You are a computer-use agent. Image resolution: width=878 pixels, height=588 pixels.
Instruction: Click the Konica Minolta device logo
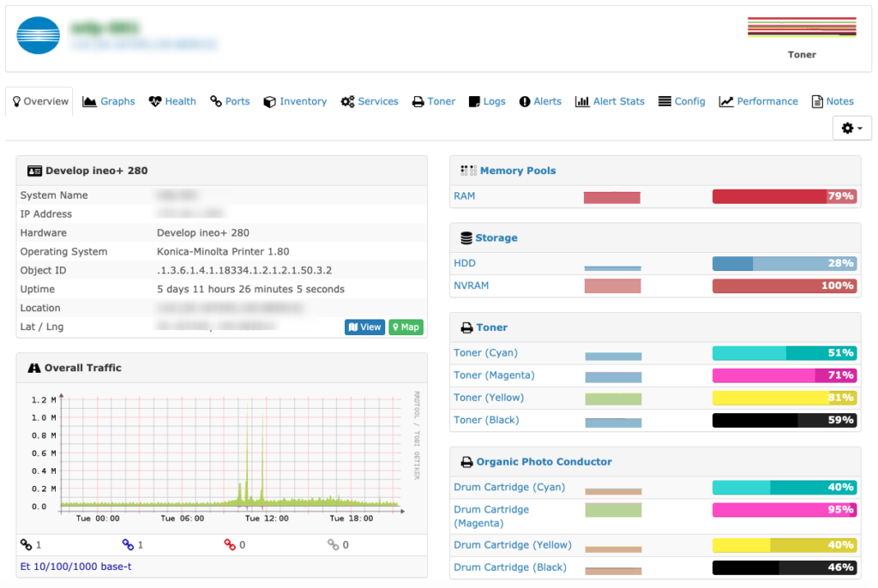click(38, 35)
